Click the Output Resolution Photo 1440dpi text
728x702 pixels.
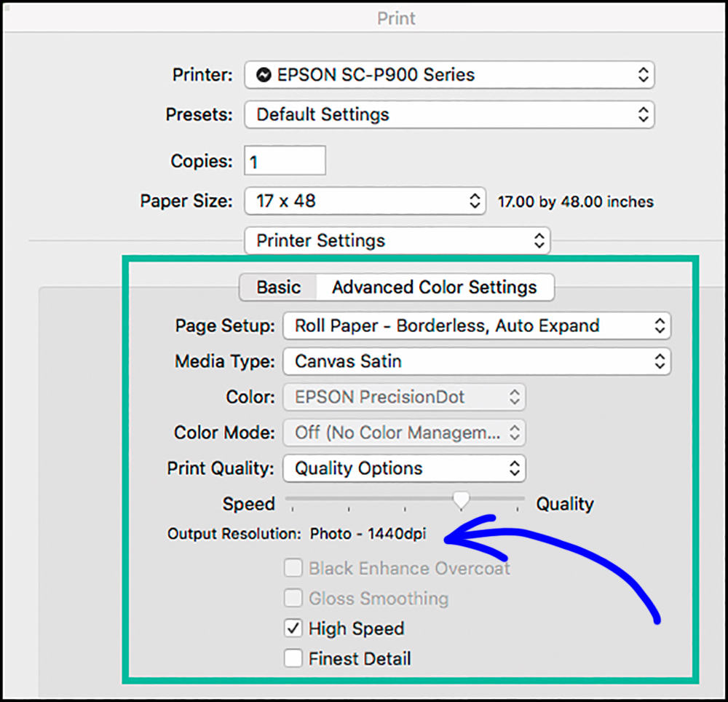[368, 535]
